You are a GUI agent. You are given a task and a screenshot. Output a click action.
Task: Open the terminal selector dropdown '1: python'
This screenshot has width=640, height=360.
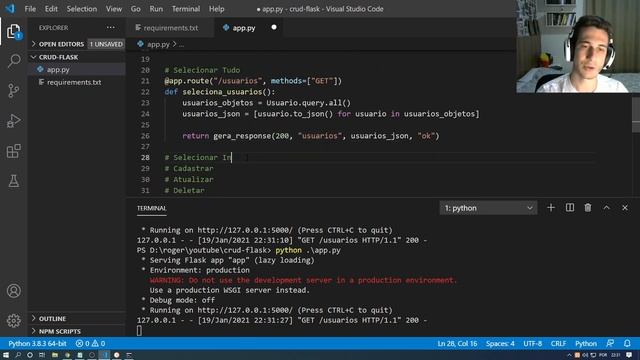488,208
